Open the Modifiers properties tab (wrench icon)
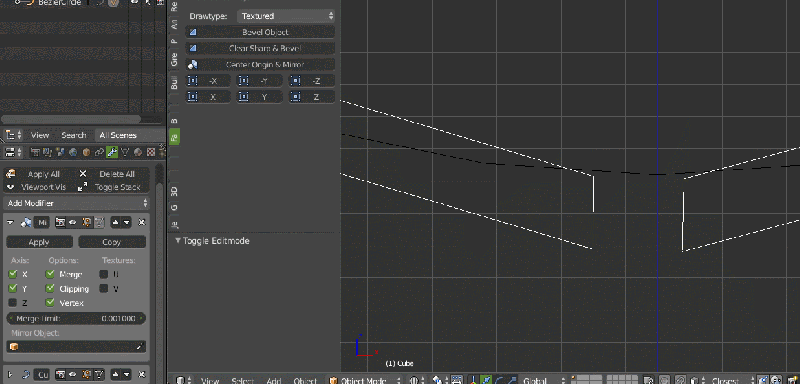The image size is (800, 384). tap(112, 152)
